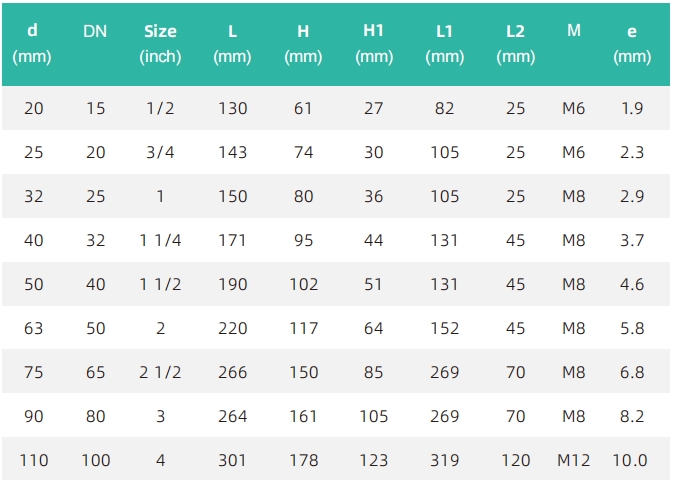Select the L1 value 152 cell

[x=445, y=328]
